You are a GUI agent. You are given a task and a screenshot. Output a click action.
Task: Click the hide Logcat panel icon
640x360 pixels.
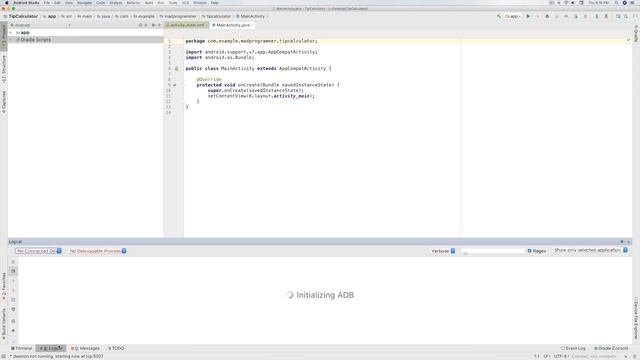tap(629, 242)
